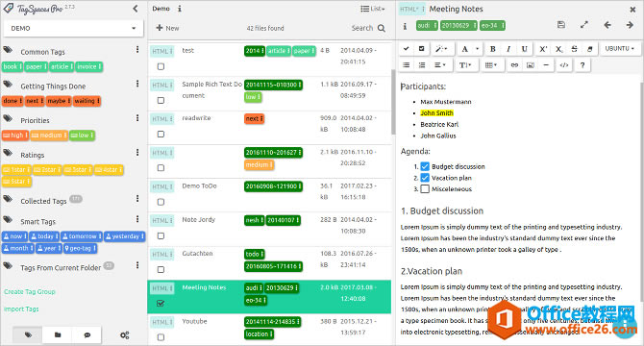Image resolution: width=644 pixels, height=346 pixels.
Task: Open the List view mode dropdown
Action: (x=373, y=9)
